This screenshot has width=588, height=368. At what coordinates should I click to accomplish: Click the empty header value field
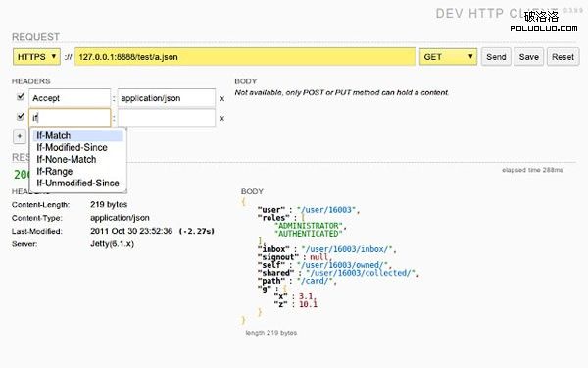point(167,118)
